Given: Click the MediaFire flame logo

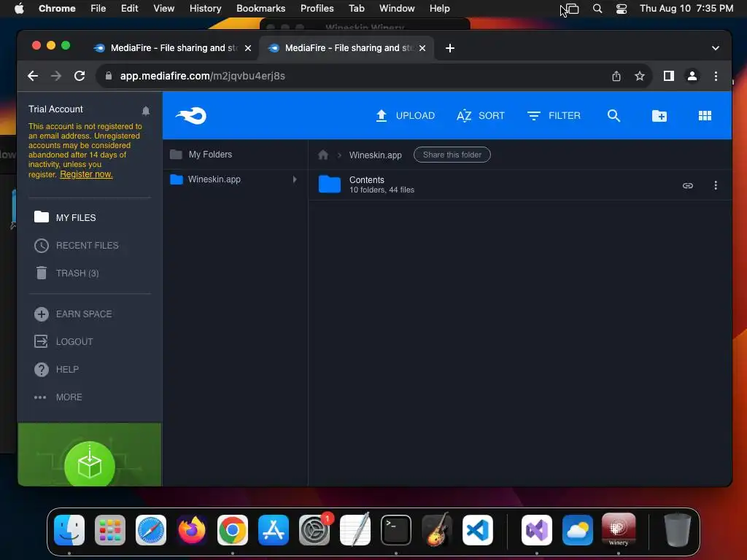Looking at the screenshot, I should [x=191, y=116].
